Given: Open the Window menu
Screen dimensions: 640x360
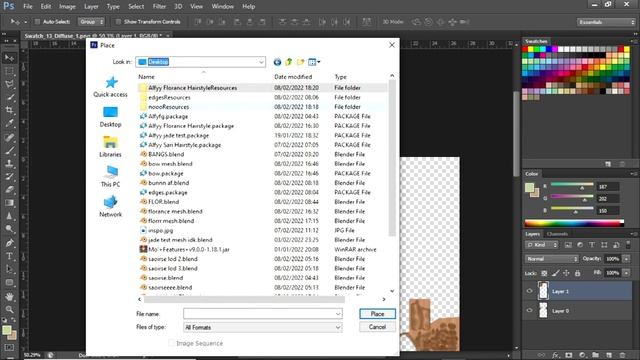Looking at the screenshot, I should click(222, 7).
